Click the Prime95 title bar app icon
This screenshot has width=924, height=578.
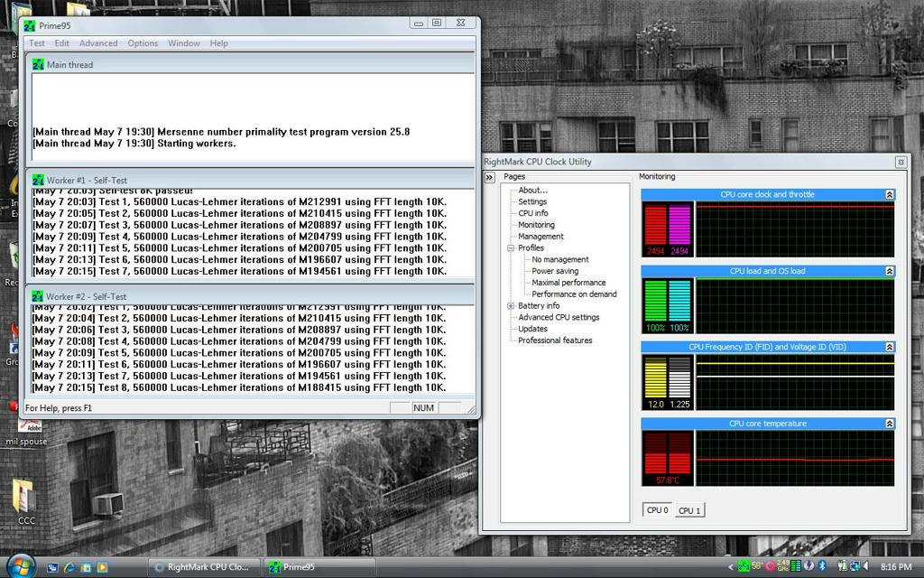pyautogui.click(x=30, y=25)
